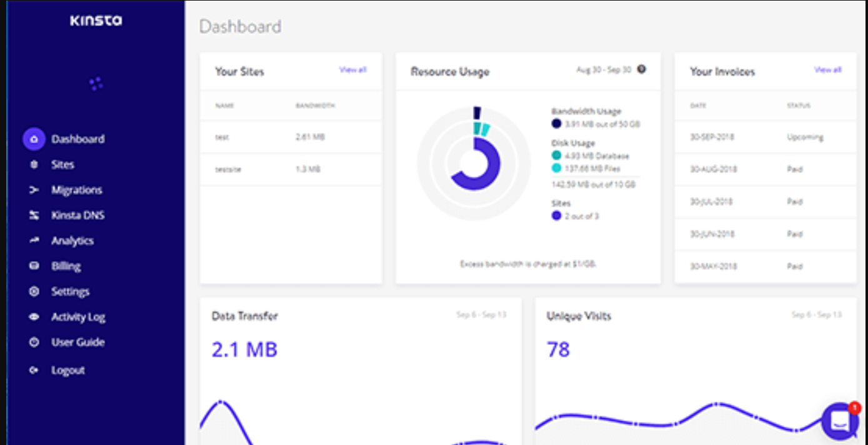
Task: Open the Resource Usage info tooltip icon
Action: click(641, 71)
